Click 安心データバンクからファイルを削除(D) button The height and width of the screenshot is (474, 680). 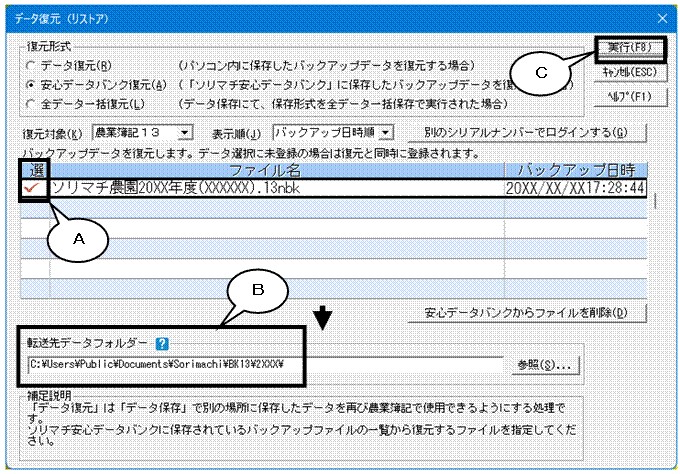click(526, 313)
